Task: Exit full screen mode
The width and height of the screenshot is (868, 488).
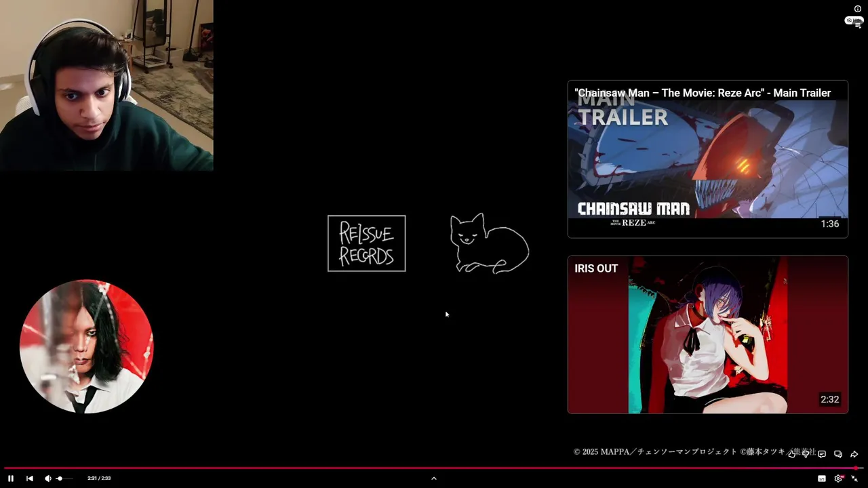Action: pyautogui.click(x=854, y=479)
